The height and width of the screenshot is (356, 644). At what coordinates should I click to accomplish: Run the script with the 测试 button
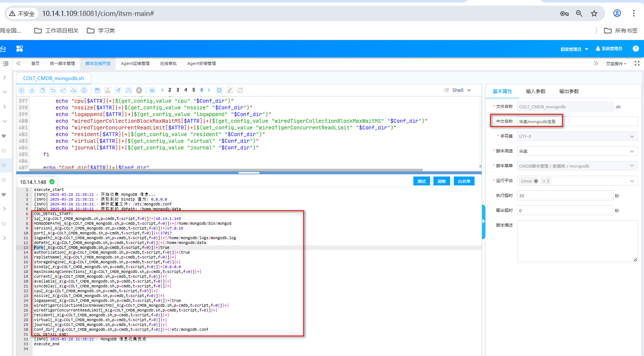pyautogui.click(x=422, y=181)
